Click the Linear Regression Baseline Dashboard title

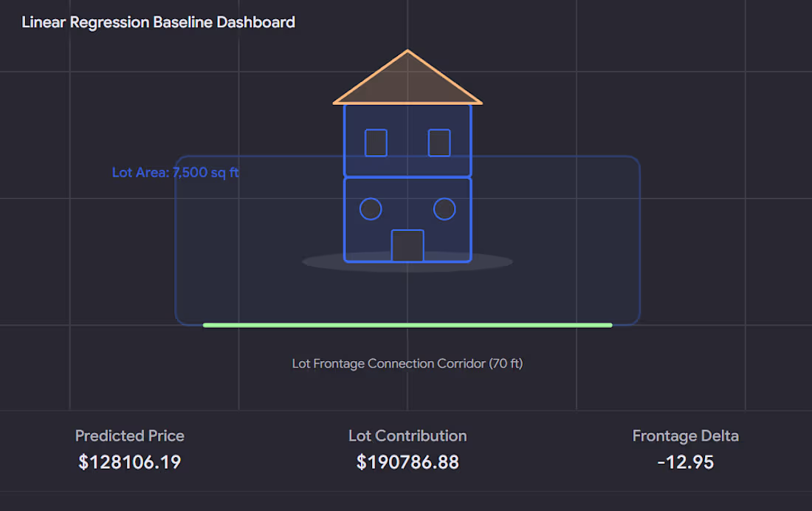pos(159,22)
